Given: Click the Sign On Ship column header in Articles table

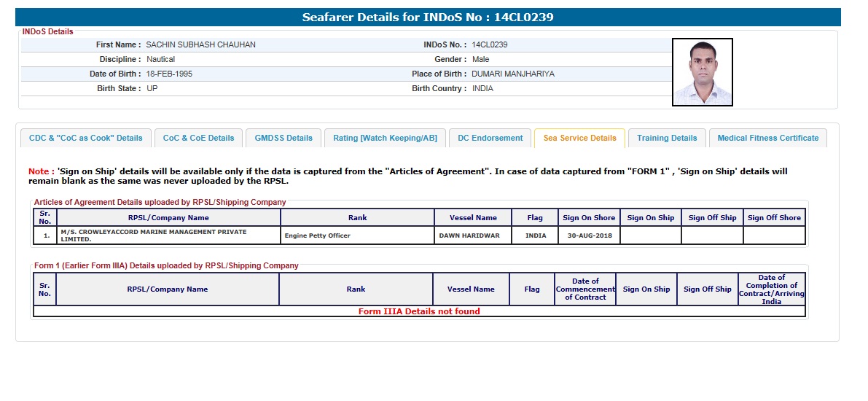Looking at the screenshot, I should point(650,217).
